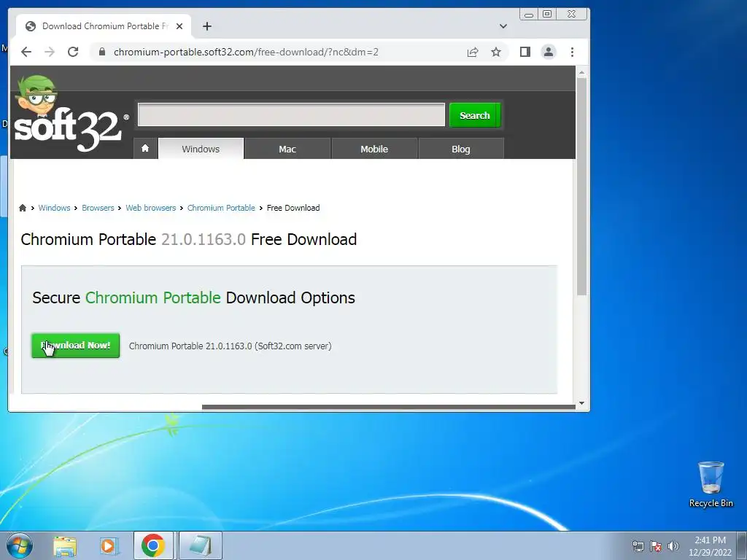The width and height of the screenshot is (747, 560).
Task: View site security lock information
Action: (101, 52)
